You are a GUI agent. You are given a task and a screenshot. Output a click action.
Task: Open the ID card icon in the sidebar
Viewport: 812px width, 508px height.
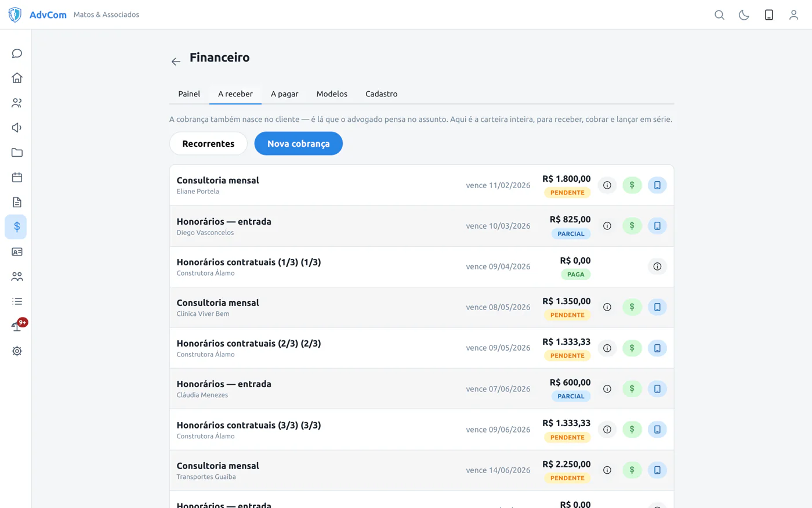[x=17, y=252]
